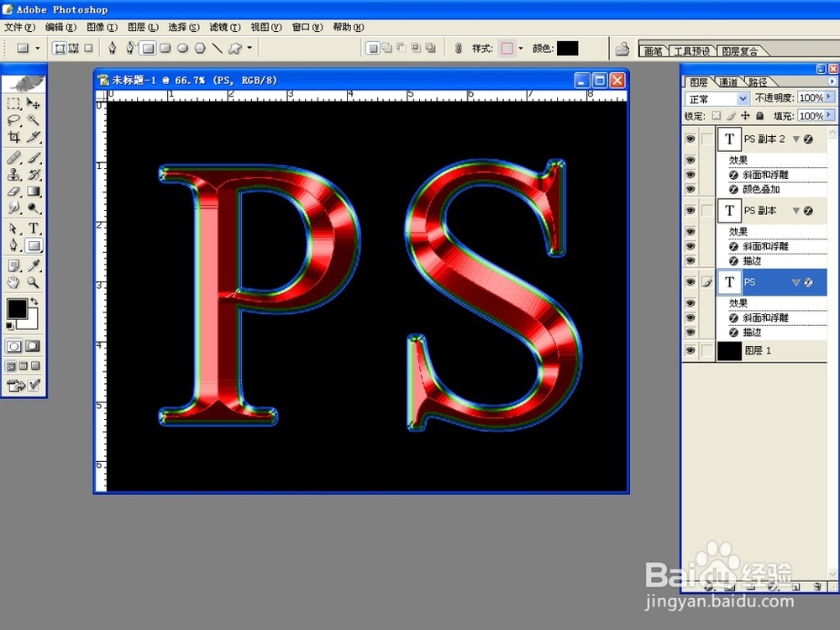Collapse the effects list of PS 副本 layer

[x=797, y=211]
